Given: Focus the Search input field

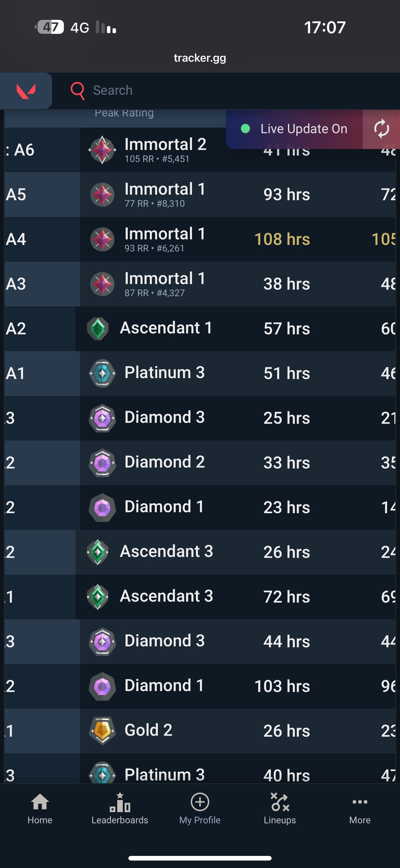Looking at the screenshot, I should (202, 91).
